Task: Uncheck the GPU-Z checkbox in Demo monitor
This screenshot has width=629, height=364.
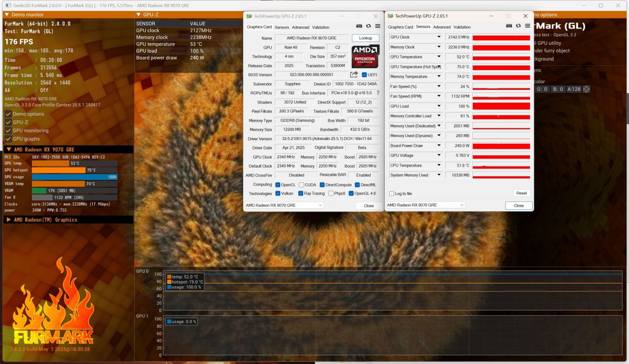Action: coord(8,122)
